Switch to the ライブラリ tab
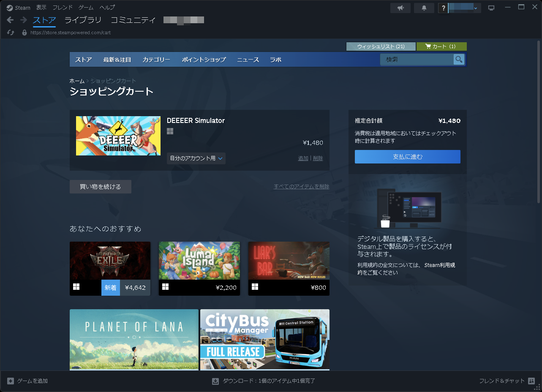 coord(82,20)
